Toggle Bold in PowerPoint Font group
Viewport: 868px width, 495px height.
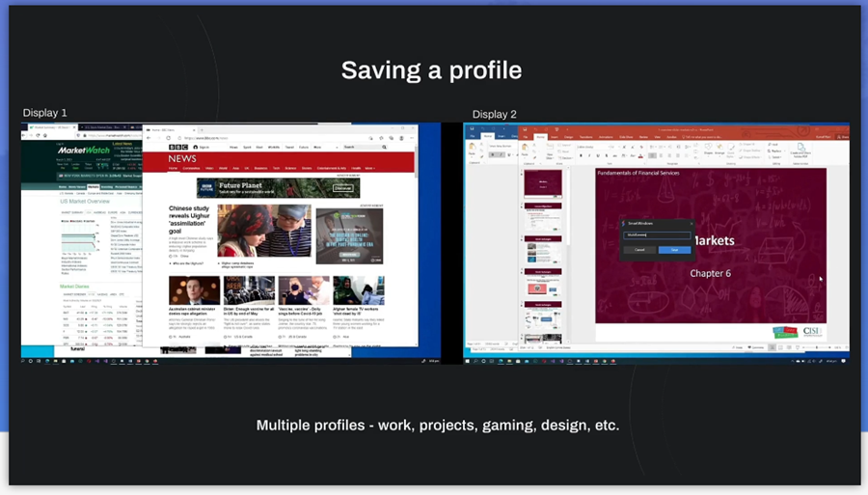pos(581,155)
